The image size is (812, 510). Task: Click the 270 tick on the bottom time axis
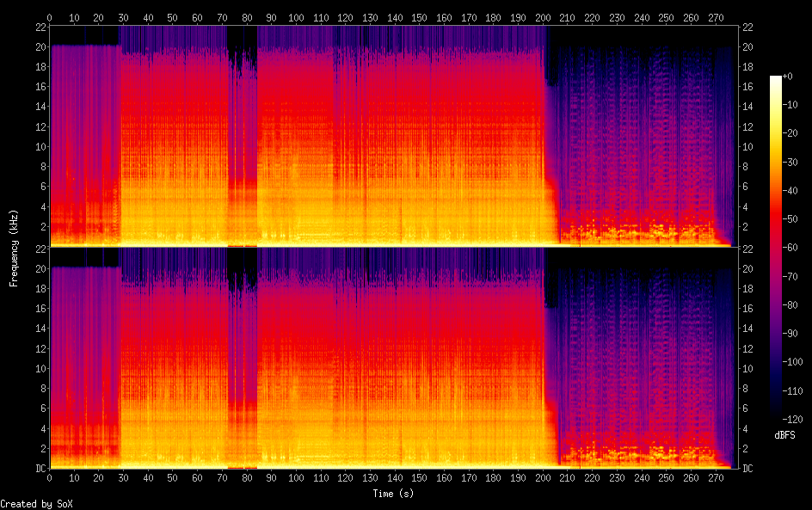coord(716,478)
